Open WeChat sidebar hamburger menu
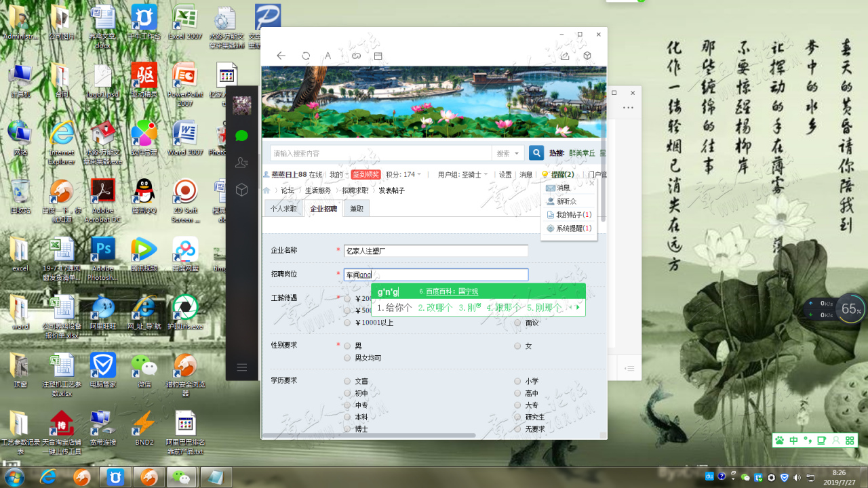This screenshot has height=488, width=868. click(x=242, y=367)
